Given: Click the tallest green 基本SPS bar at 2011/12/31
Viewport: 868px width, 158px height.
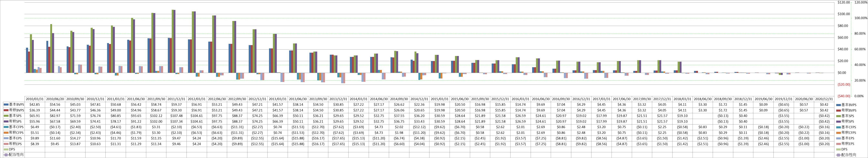Looking at the screenshot, I should [172, 41].
